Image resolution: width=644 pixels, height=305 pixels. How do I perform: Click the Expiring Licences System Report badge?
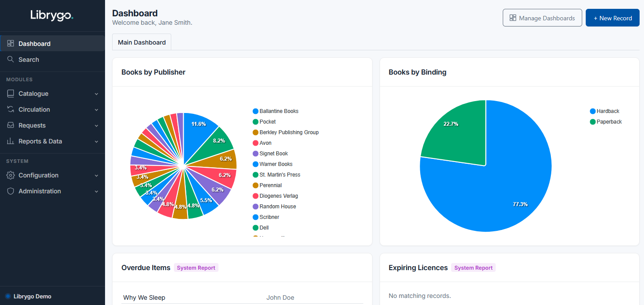[x=473, y=267]
